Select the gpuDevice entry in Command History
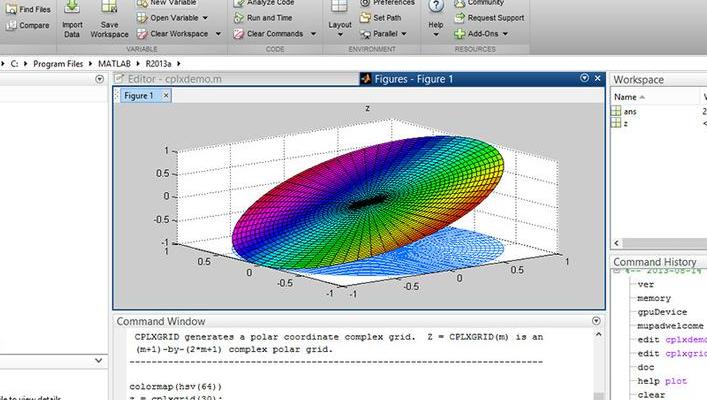The width and height of the screenshot is (707, 400). (662, 312)
